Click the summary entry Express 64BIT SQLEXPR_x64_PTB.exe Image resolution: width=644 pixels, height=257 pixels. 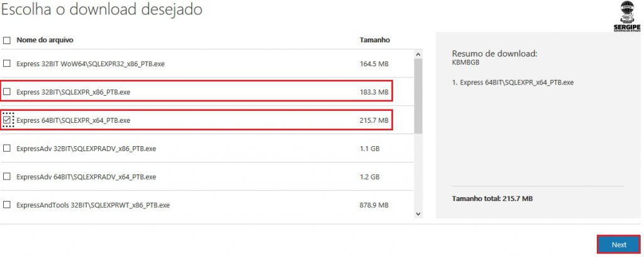tap(513, 83)
